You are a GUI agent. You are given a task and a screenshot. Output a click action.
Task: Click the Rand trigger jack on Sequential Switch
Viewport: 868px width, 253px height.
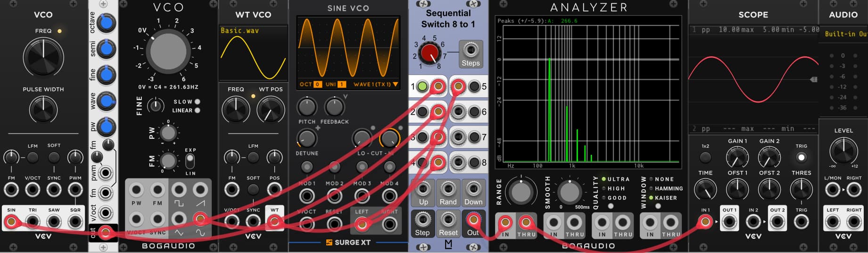tap(448, 189)
